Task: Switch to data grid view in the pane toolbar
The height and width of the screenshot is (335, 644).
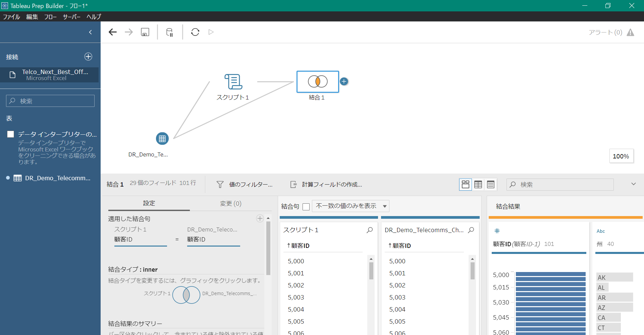Action: 478,184
